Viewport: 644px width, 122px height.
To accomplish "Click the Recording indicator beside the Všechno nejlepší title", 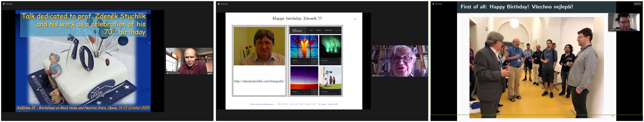I will click(437, 4).
